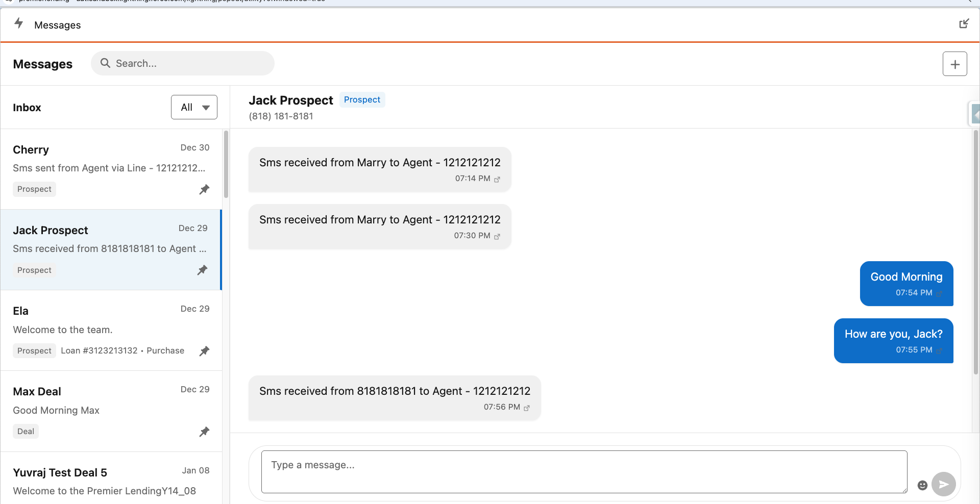Open the pop-out window icon

pyautogui.click(x=964, y=24)
